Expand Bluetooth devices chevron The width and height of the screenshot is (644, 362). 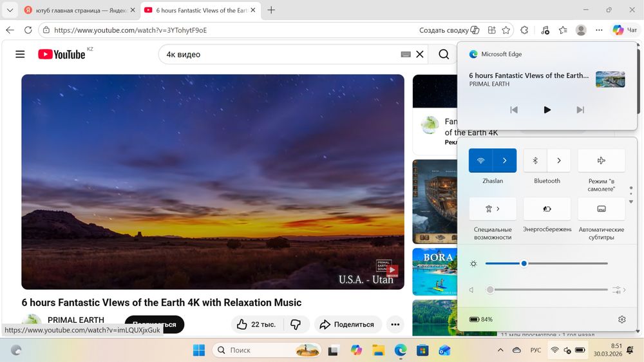coord(559,160)
